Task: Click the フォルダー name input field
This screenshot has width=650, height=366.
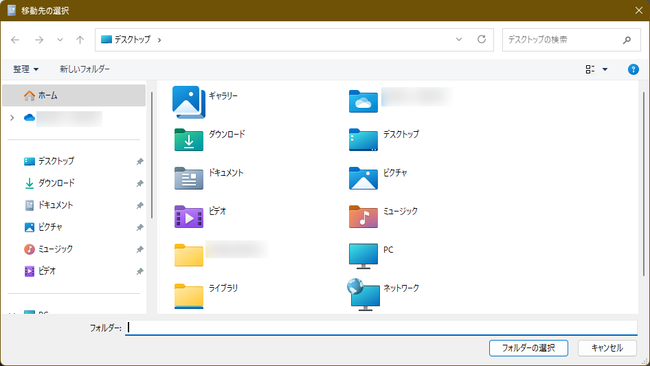Action: (x=381, y=327)
